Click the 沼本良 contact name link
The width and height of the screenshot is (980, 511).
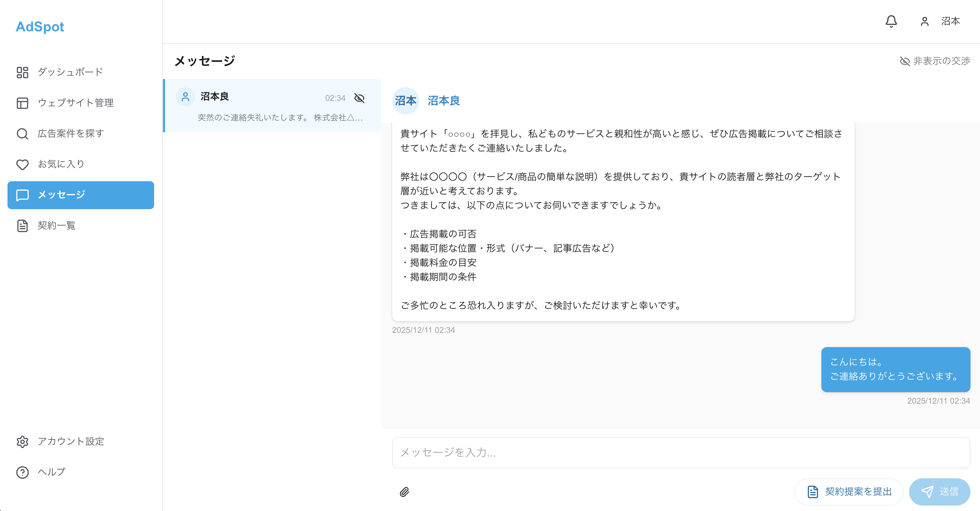[x=444, y=101]
